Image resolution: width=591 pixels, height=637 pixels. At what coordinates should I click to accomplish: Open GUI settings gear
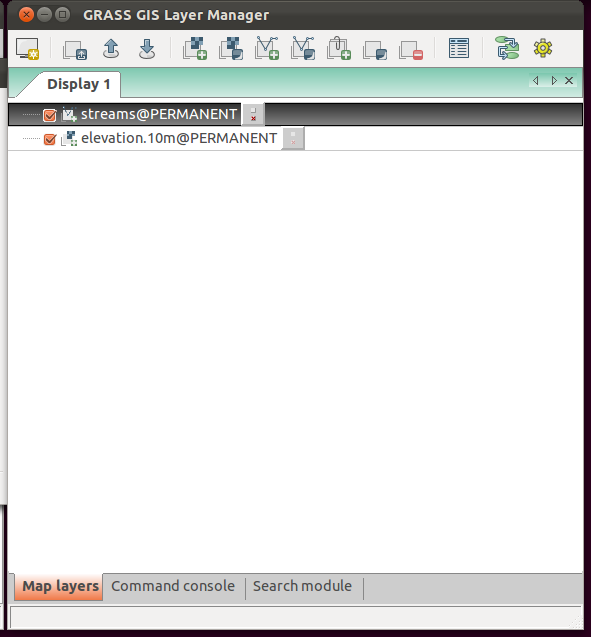pos(543,48)
